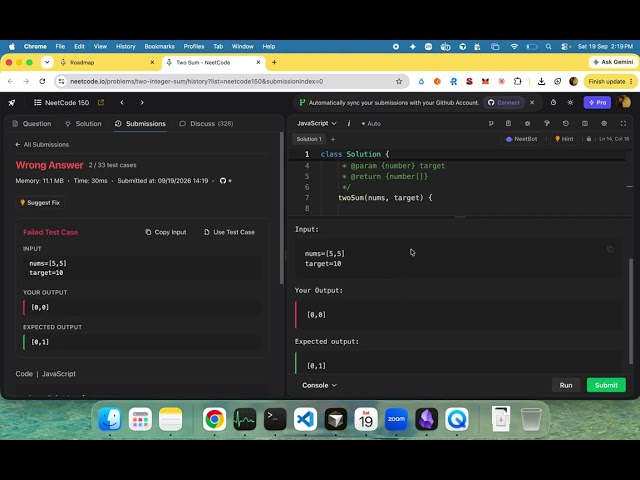Click the debug bug icon in editor toolbar
The height and width of the screenshot is (480, 640).
click(527, 123)
